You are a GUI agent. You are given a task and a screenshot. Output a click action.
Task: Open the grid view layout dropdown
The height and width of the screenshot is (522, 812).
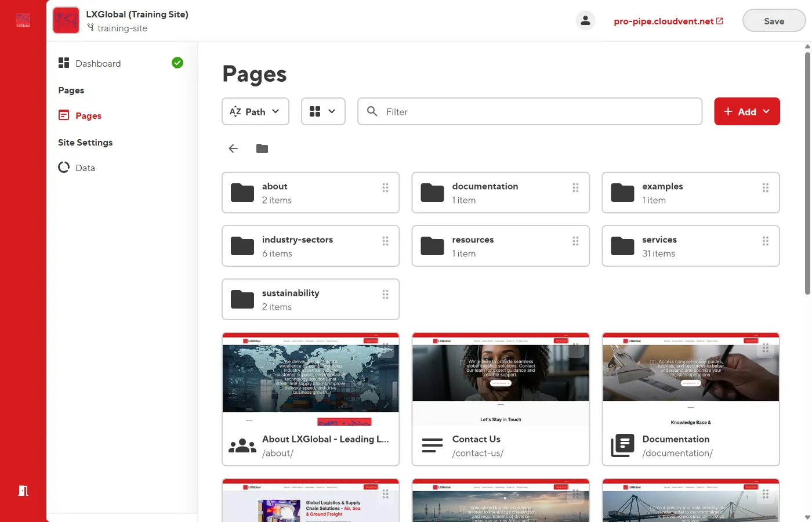pos(323,111)
